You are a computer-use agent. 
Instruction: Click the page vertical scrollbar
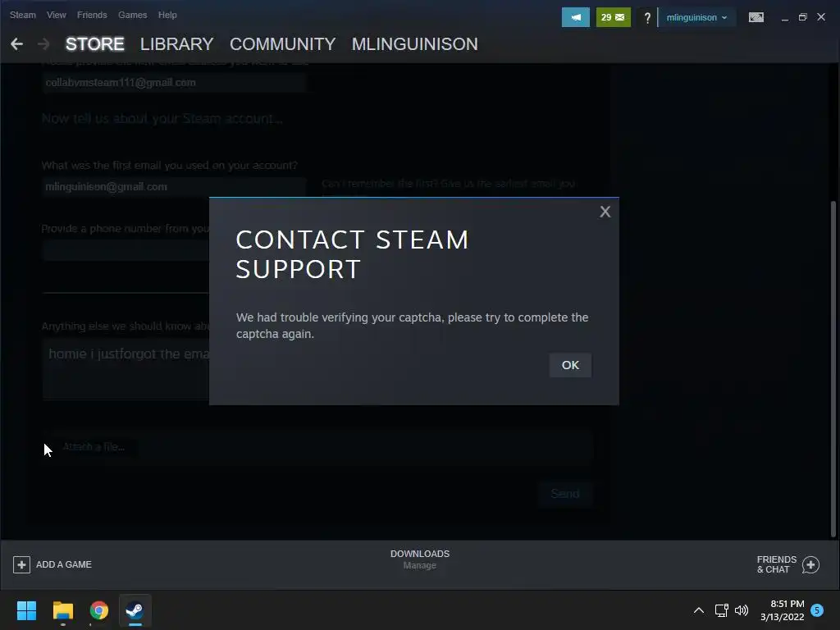coord(833,368)
